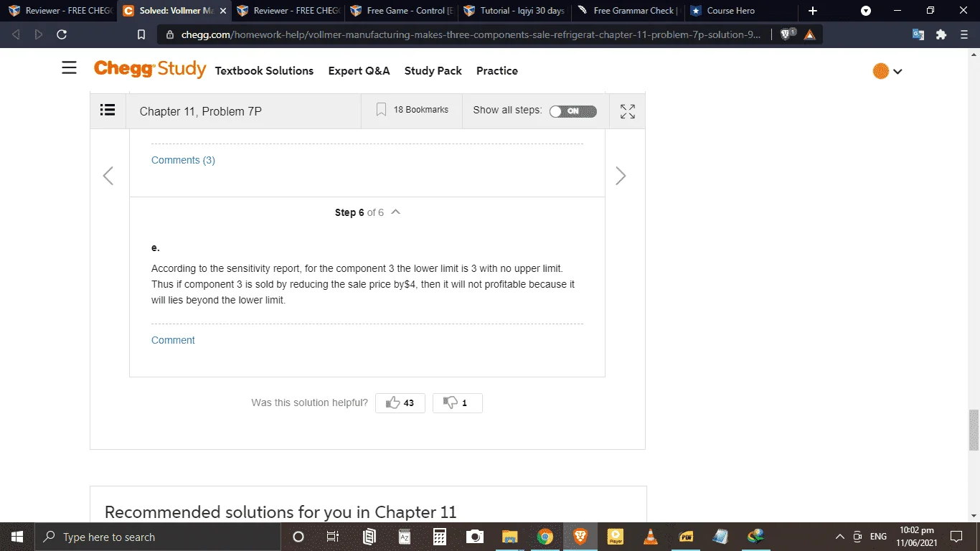Go back in browser history
Image resolution: width=980 pixels, height=551 pixels.
click(x=17, y=34)
